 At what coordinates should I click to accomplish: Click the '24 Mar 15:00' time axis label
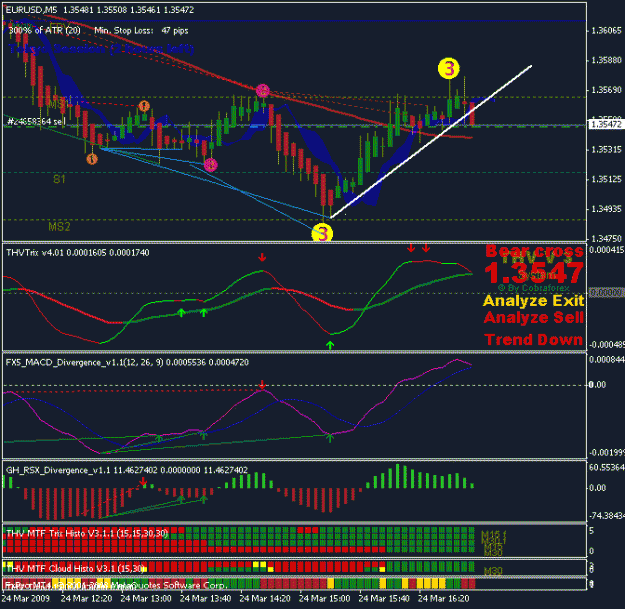pos(324,599)
